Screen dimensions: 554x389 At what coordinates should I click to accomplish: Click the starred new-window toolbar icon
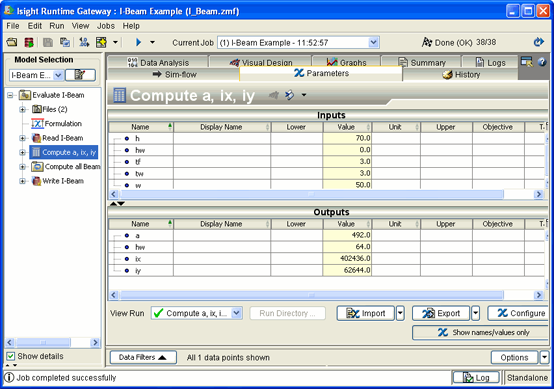tap(101, 42)
